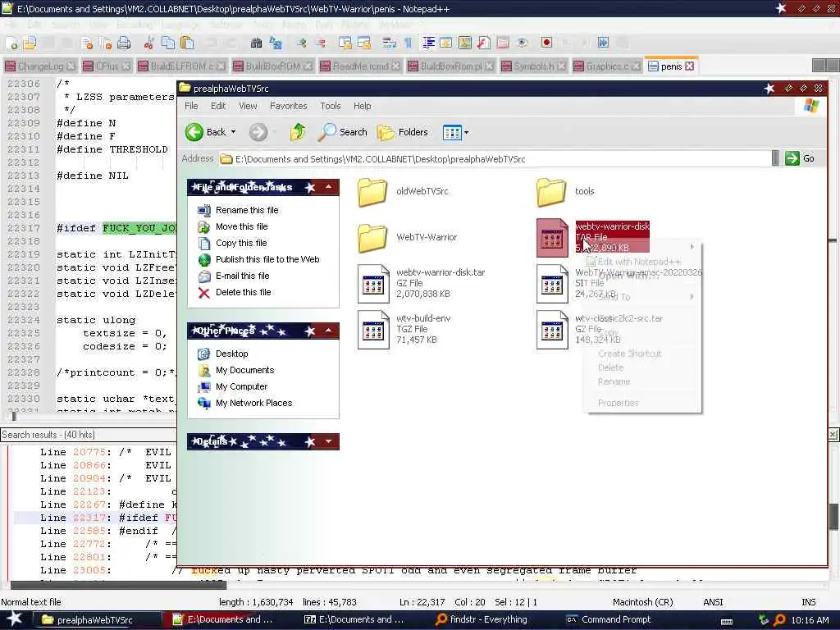Collapse the Other Places panel
The height and width of the screenshot is (630, 840).
328,331
